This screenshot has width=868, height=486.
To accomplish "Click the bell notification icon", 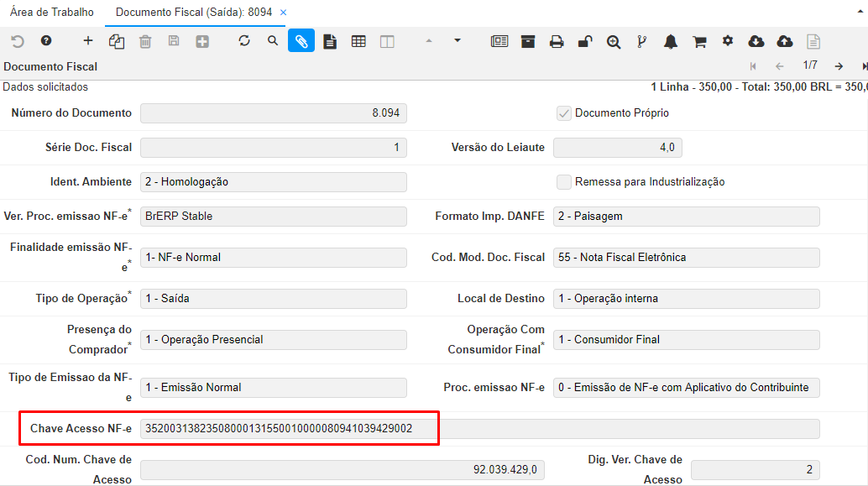I will click(x=671, y=41).
